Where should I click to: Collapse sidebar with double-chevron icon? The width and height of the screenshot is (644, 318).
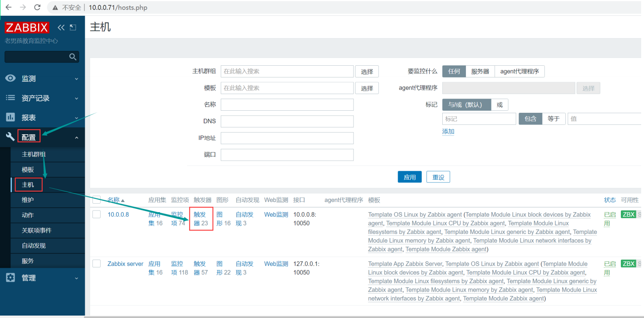(x=61, y=28)
